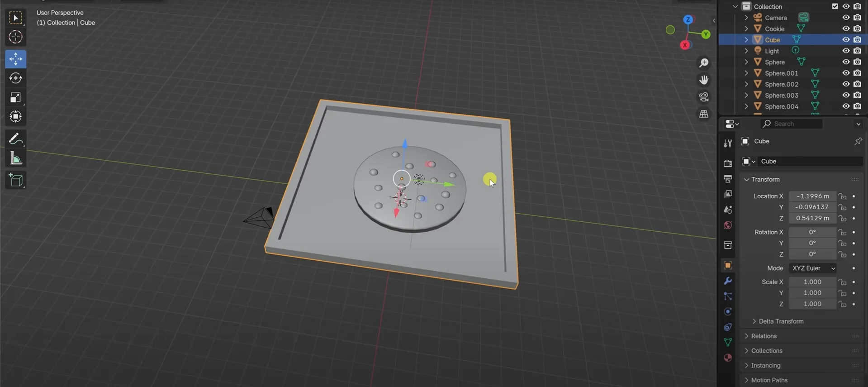Uncheck the Collection exclude checkbox

pos(835,6)
